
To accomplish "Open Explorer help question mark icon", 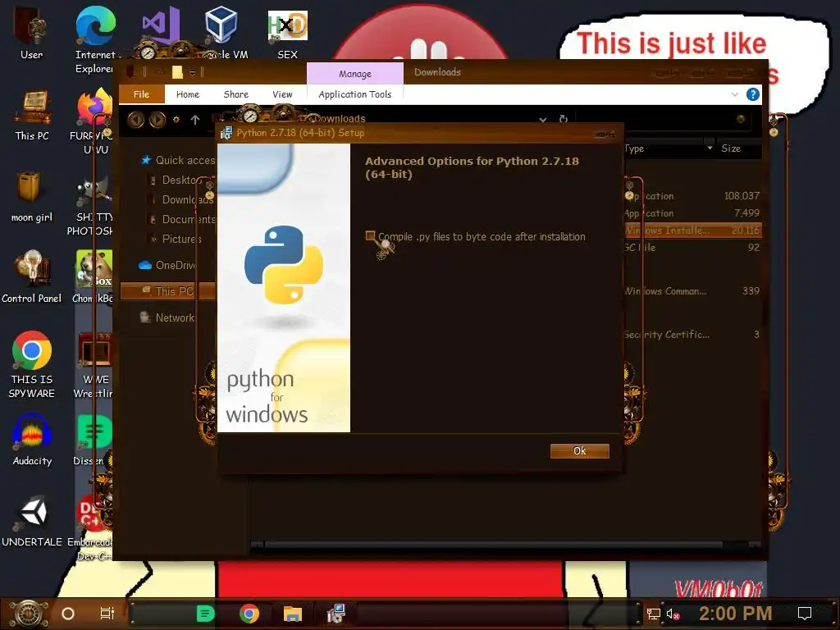I will [753, 94].
